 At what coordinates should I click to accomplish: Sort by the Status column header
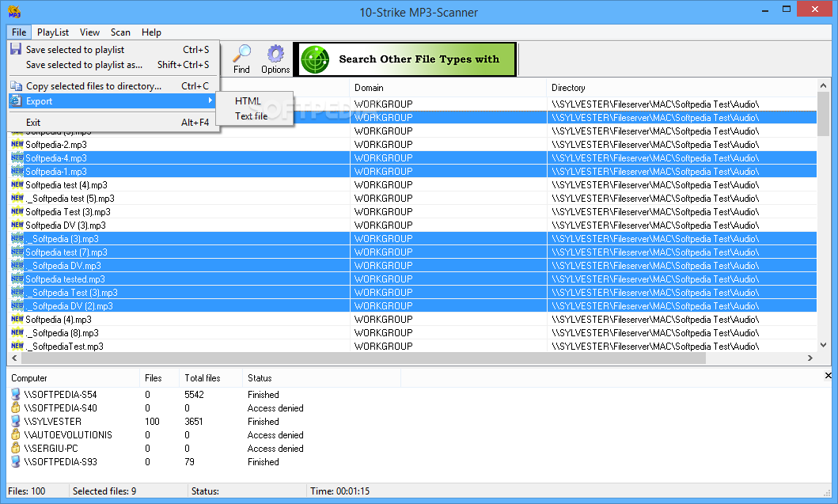[x=321, y=378]
